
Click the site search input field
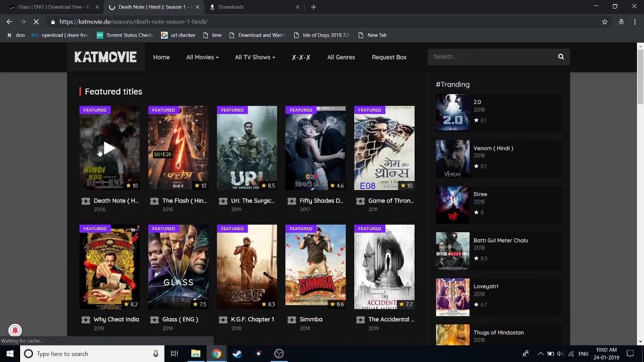point(491,57)
